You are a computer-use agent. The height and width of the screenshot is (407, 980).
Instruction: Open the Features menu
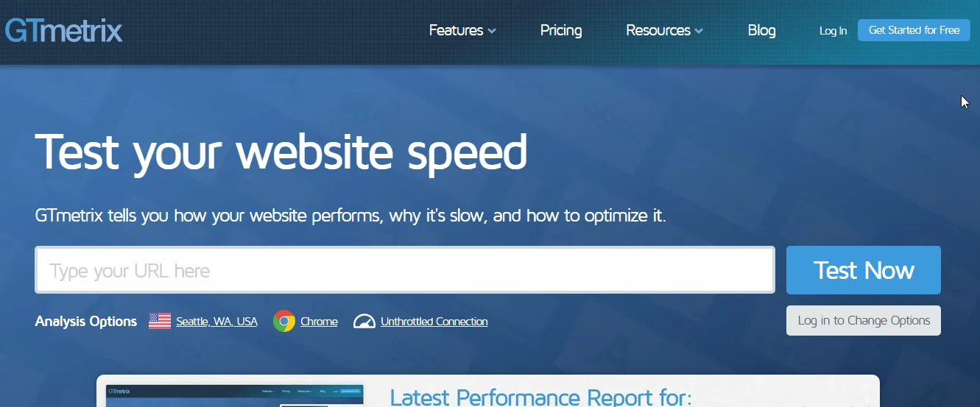coord(456,30)
